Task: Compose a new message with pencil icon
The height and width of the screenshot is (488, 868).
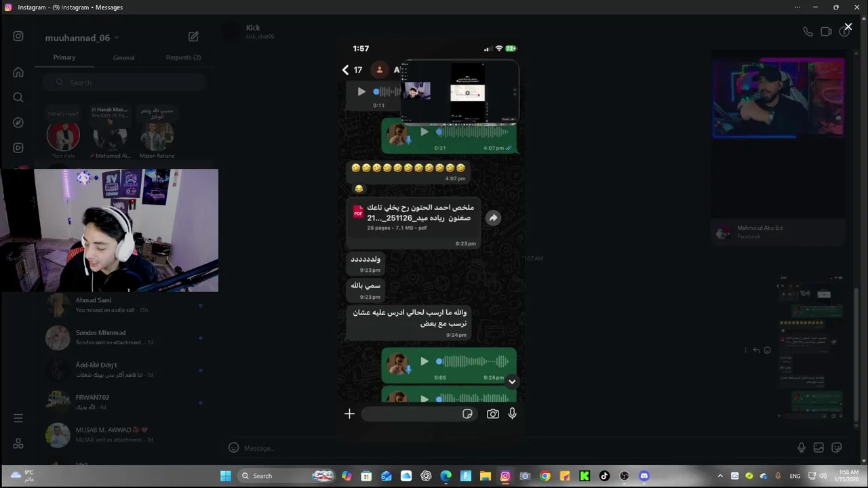Action: coord(193,37)
